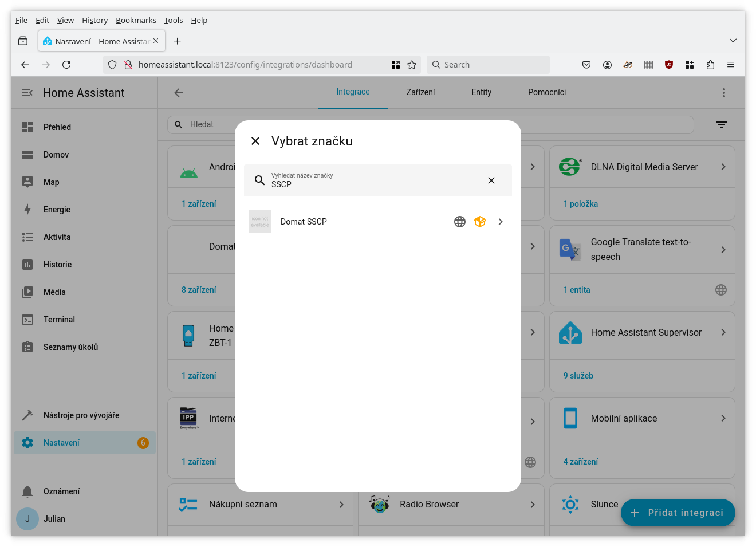Switch to the Entity tab

point(481,92)
